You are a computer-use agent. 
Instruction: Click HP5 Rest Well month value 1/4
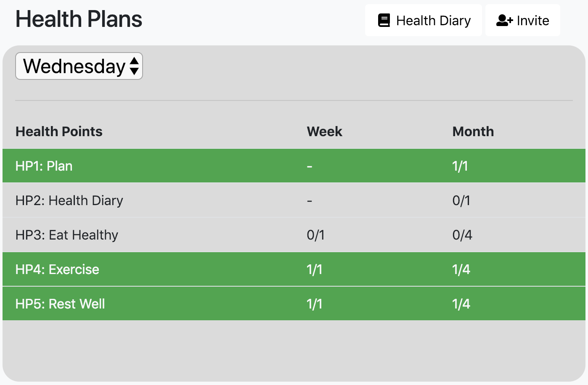click(x=461, y=304)
